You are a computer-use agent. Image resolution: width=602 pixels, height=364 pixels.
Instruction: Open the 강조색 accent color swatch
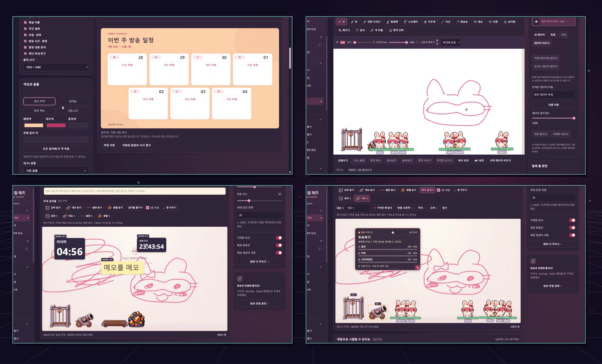pyautogui.click(x=56, y=125)
